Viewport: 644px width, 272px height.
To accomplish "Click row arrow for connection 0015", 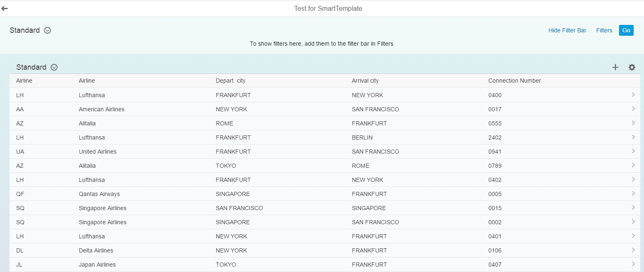I will tap(633, 208).
